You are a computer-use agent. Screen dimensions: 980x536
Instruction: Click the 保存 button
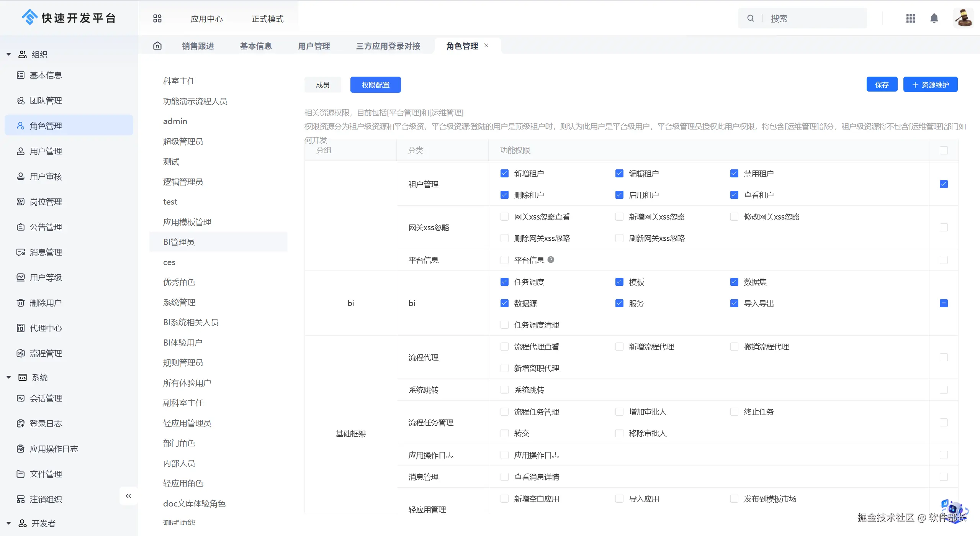coord(882,85)
